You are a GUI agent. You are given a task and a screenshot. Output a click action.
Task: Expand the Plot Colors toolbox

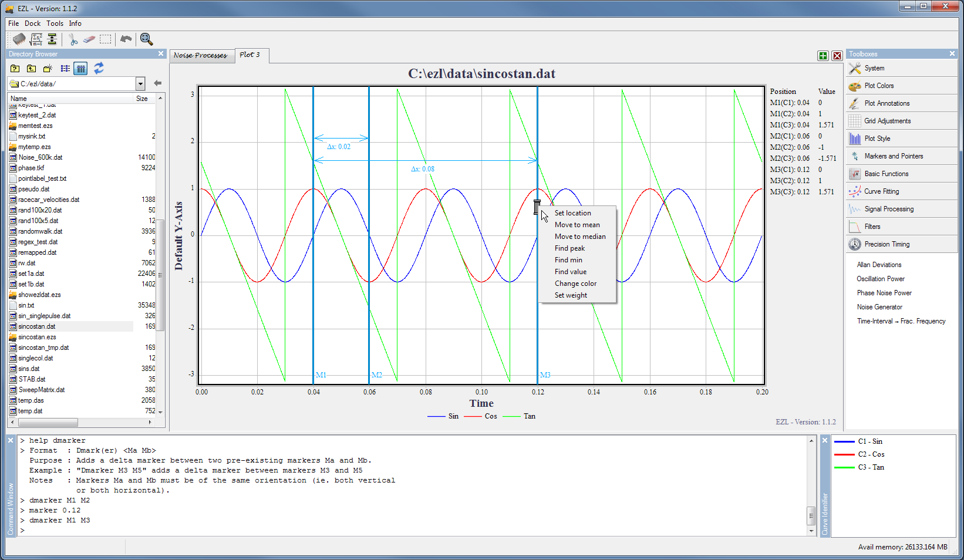click(x=902, y=86)
